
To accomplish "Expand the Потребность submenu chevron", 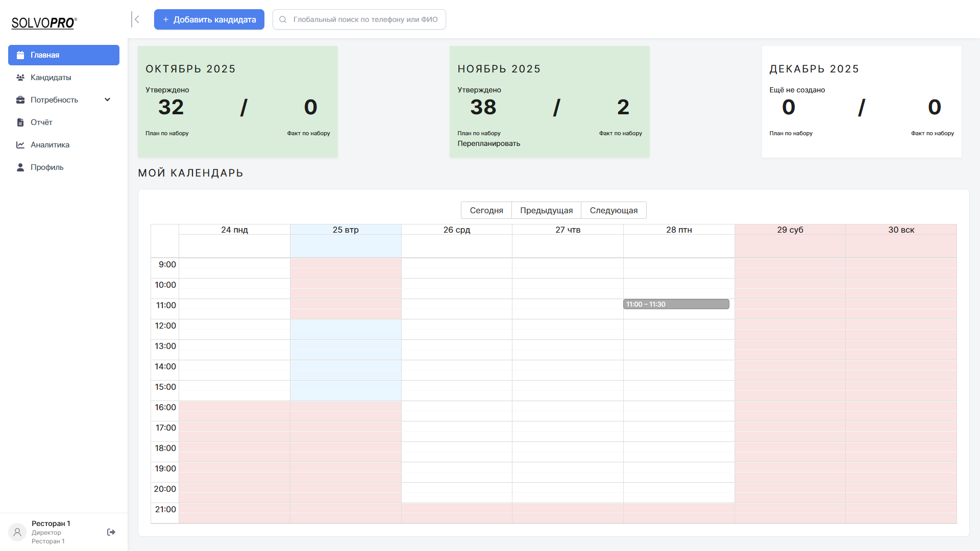I will (107, 100).
